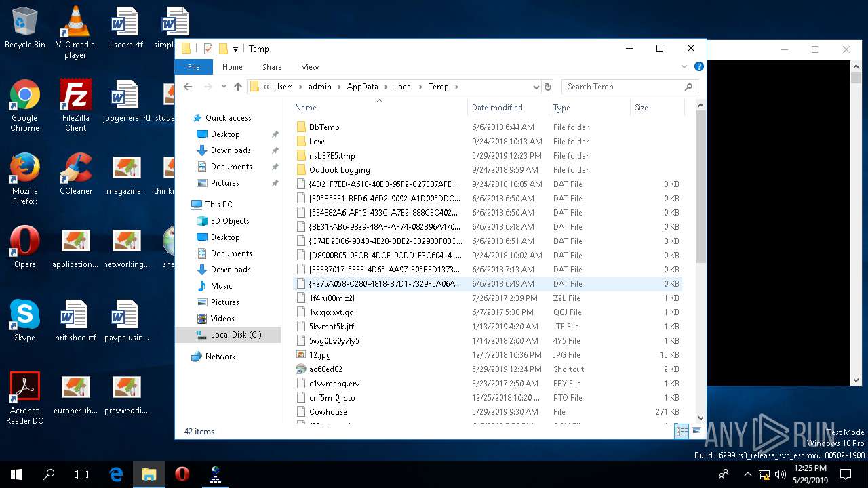This screenshot has width=868, height=488.
Task: Open recent locations dropdown arrow
Action: click(x=222, y=87)
